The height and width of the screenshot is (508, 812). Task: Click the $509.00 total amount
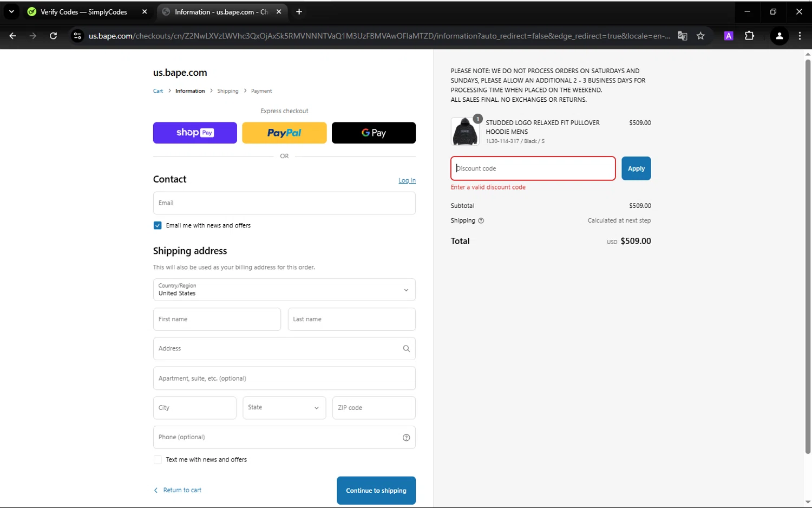(636, 241)
